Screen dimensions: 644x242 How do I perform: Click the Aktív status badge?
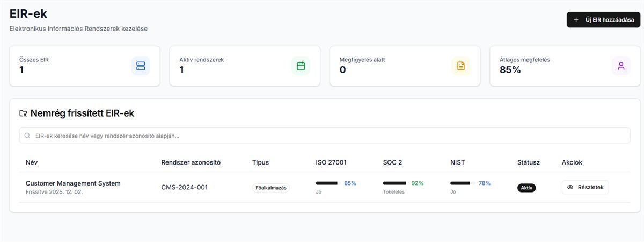pos(526,188)
